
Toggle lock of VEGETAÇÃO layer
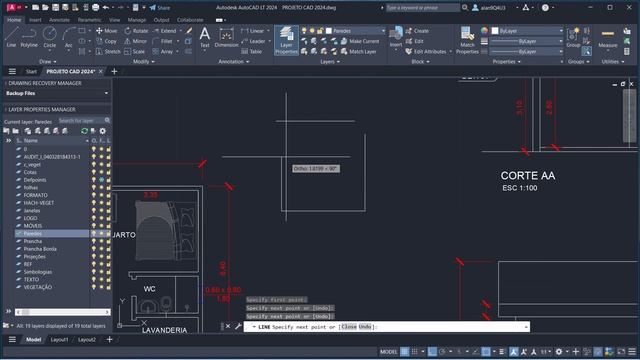tap(109, 287)
